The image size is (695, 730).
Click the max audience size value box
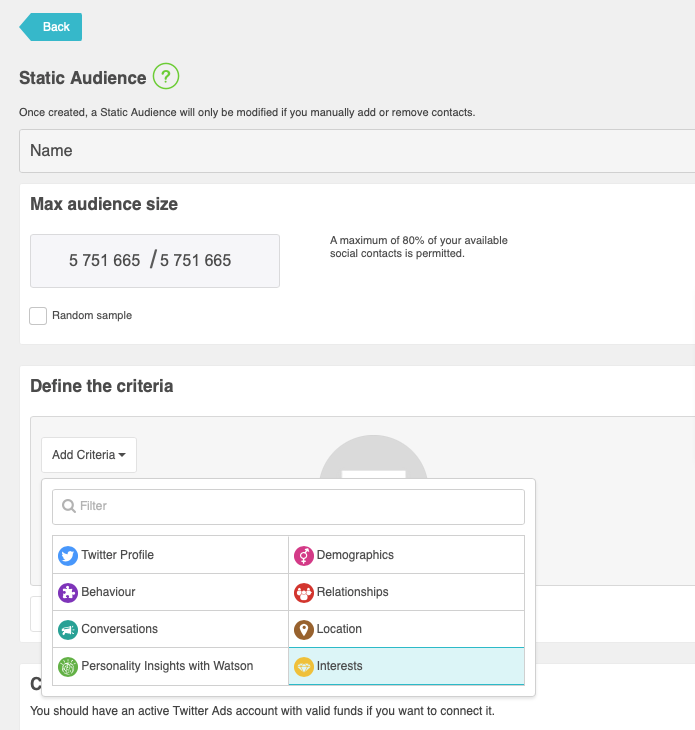pos(155,261)
